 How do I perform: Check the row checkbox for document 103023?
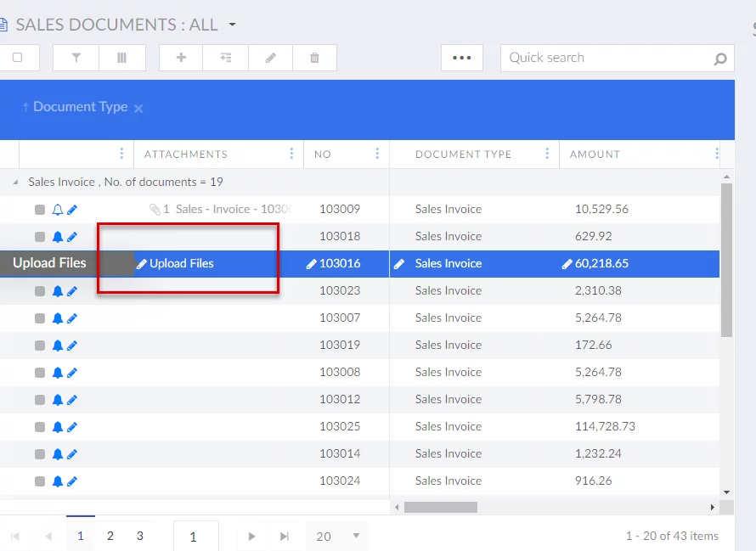coord(40,291)
